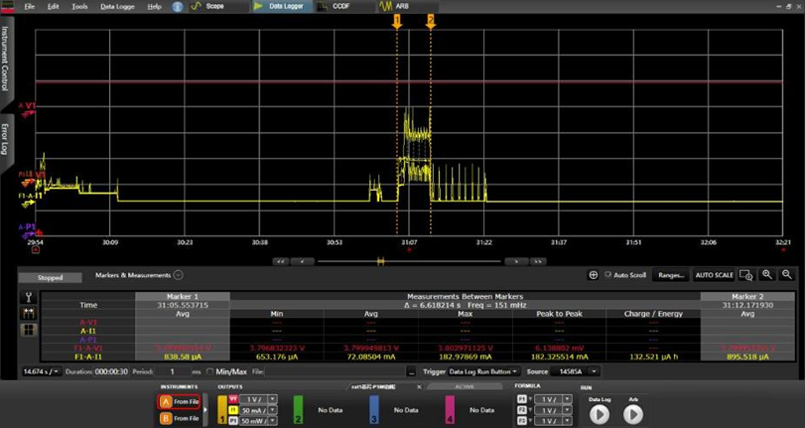Click the Data Log run play button

coord(599,413)
